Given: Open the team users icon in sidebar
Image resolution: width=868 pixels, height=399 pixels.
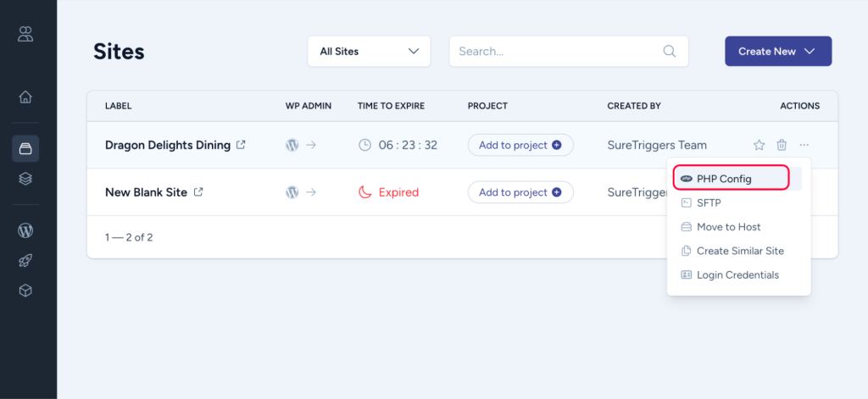Looking at the screenshot, I should (x=25, y=34).
